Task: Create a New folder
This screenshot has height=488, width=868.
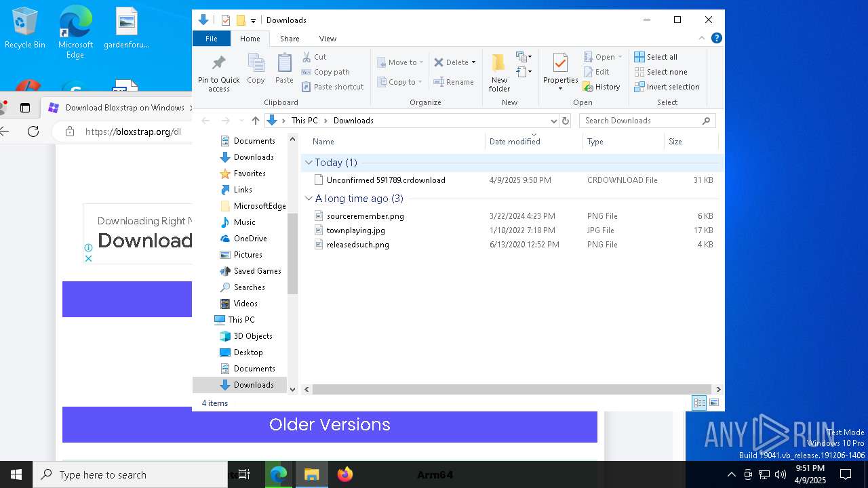Action: pos(499,73)
